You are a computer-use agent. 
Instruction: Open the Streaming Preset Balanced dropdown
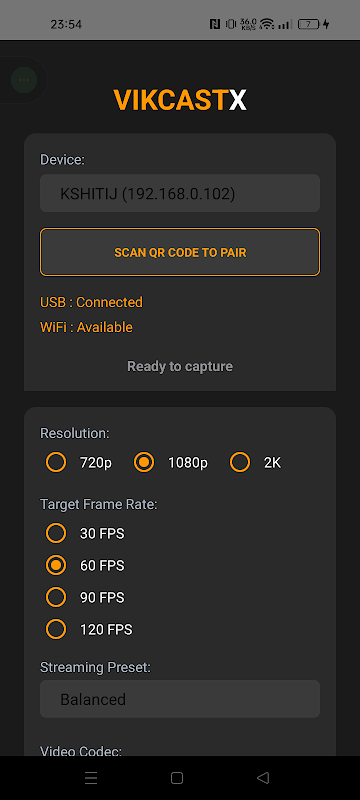180,699
